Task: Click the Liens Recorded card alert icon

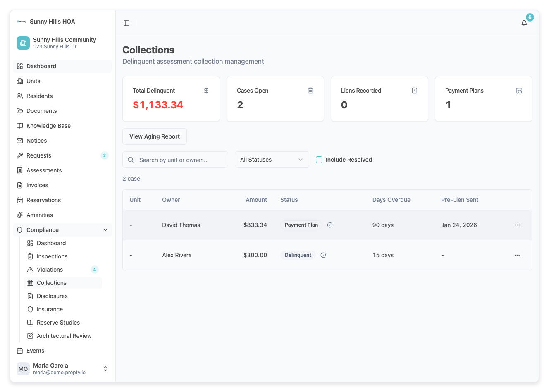Action: (x=415, y=91)
